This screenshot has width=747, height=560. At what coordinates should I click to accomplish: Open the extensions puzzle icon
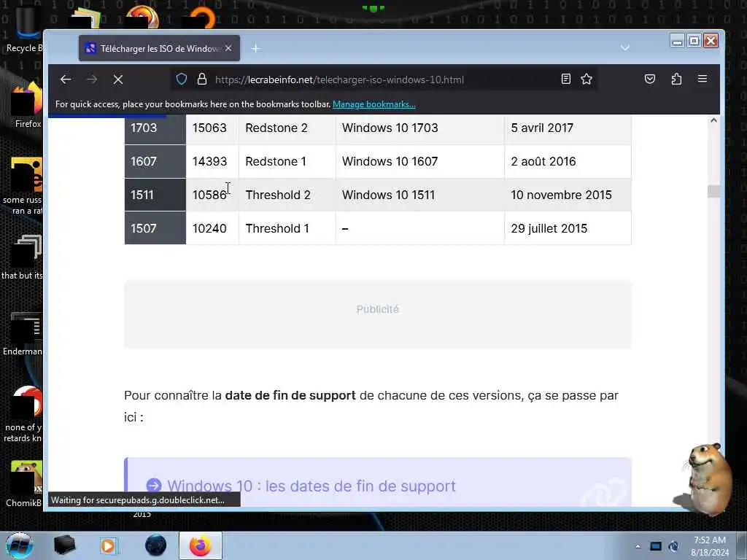pyautogui.click(x=676, y=79)
